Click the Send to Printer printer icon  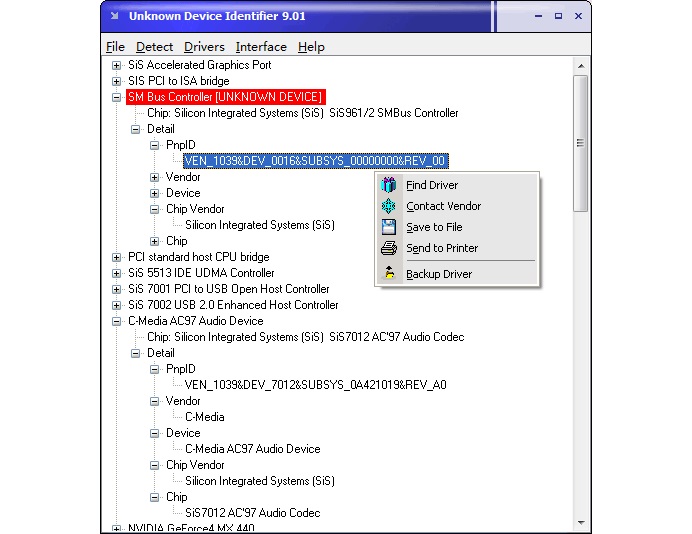[x=388, y=248]
